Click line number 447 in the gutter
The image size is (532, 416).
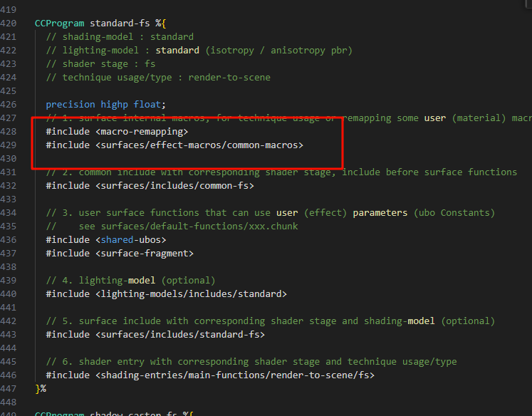pos(9,388)
